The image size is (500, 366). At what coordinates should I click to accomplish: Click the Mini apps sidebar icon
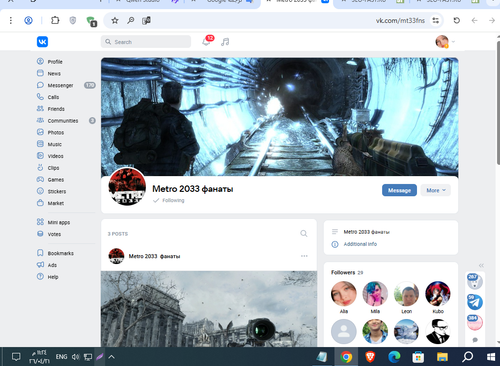pos(40,222)
